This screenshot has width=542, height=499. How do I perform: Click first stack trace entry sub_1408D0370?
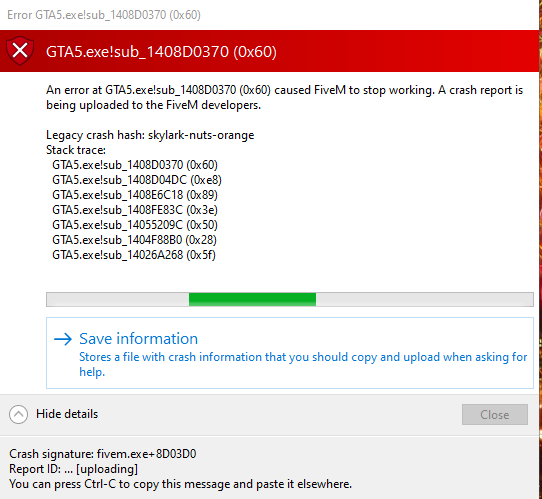point(135,165)
